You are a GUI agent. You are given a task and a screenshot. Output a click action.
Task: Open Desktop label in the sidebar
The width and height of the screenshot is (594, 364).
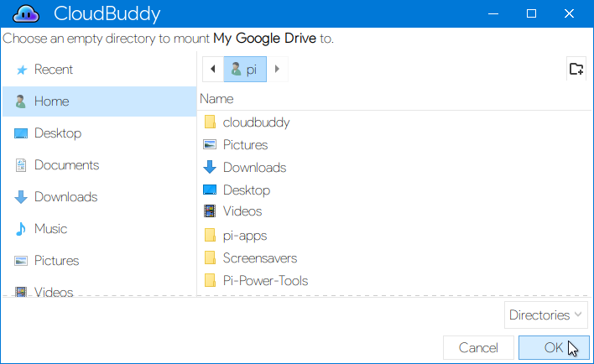tap(58, 133)
